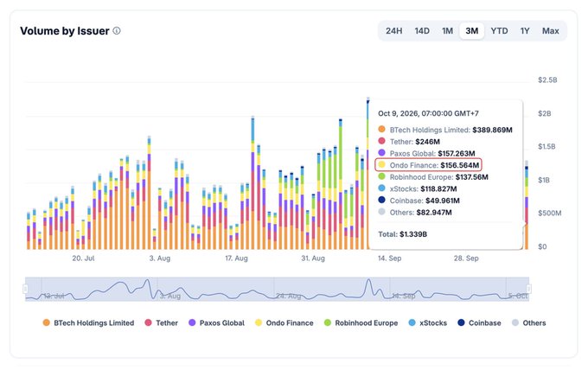This screenshot has height=370, width=588.
Task: Hide the Paxos Global series in legend
Action: 216,322
